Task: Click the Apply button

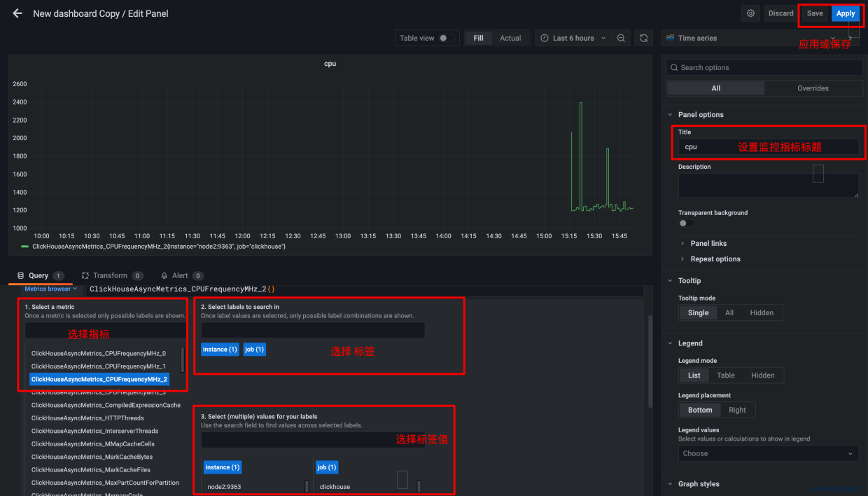Action: (x=845, y=13)
